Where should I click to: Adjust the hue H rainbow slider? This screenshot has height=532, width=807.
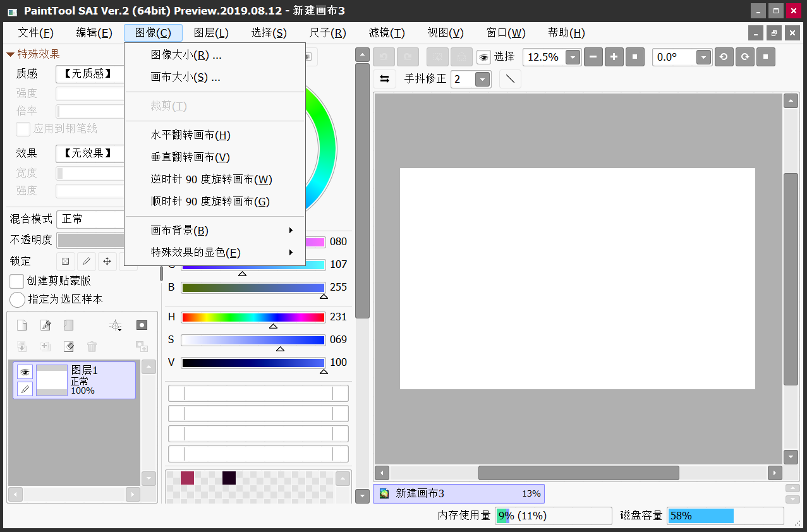click(253, 317)
